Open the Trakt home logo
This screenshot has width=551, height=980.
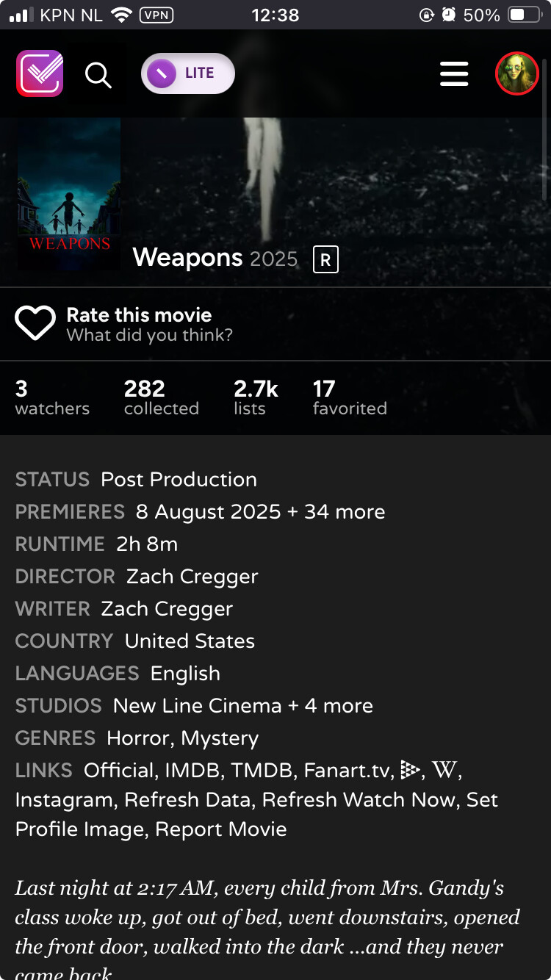click(x=40, y=73)
